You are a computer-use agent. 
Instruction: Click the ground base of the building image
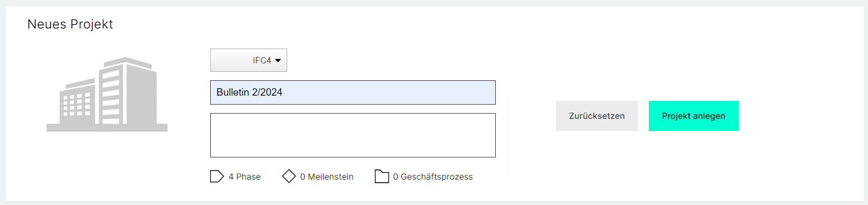[107, 128]
